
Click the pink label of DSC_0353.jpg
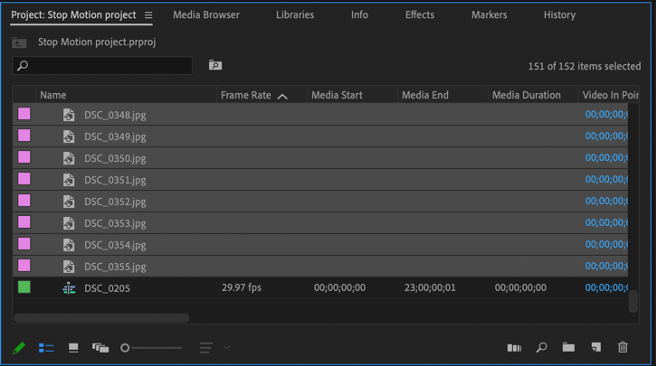(24, 222)
